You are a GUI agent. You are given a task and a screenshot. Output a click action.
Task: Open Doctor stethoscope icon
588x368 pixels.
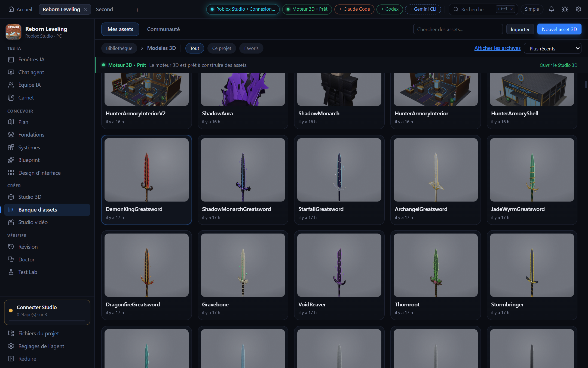click(x=11, y=259)
